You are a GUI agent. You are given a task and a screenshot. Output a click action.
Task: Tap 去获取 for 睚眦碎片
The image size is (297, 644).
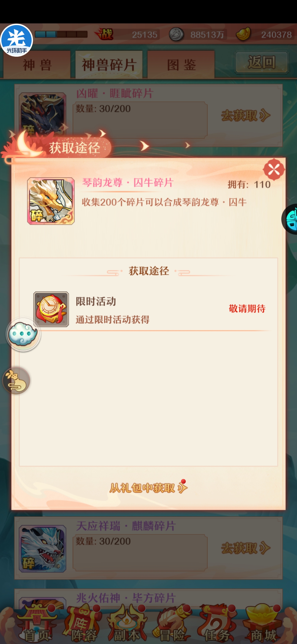tap(246, 115)
